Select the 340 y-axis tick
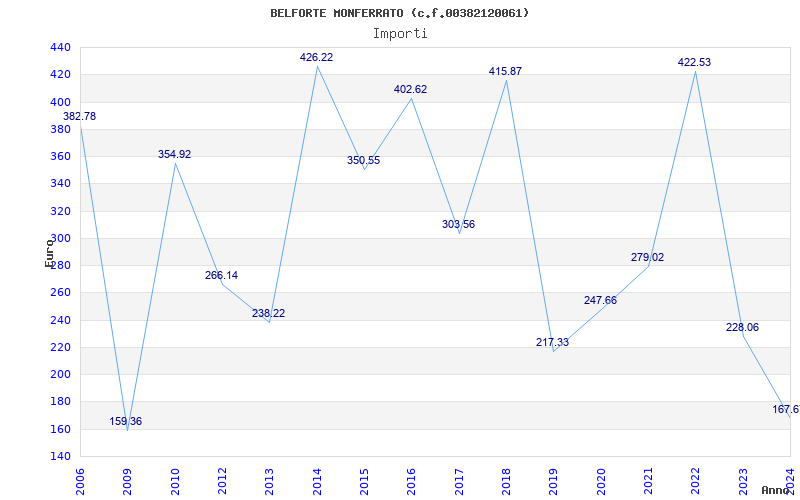The width and height of the screenshot is (800, 500). (60, 184)
